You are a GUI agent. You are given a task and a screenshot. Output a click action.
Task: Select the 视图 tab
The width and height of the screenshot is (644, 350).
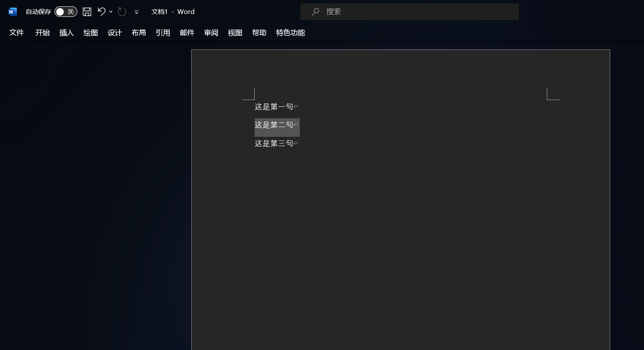[235, 33]
